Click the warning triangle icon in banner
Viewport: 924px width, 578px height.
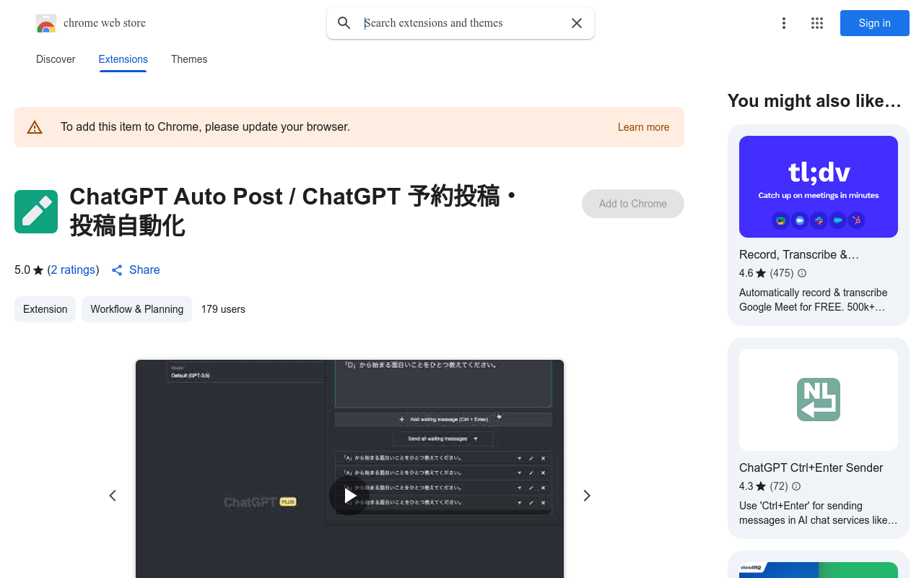35,127
